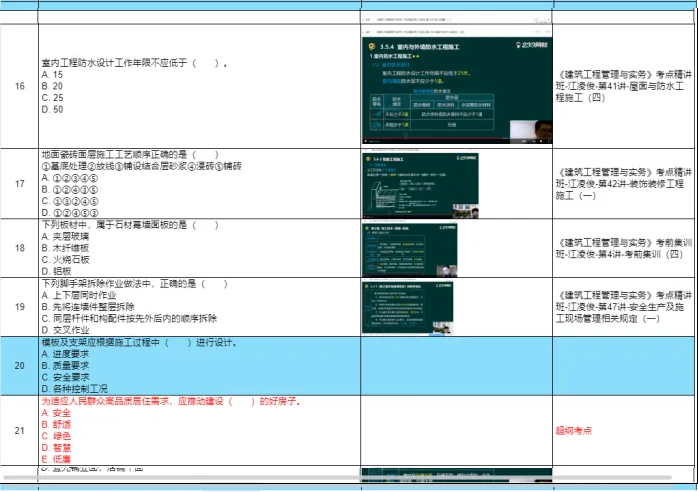The width and height of the screenshot is (698, 492).
Task: Click the 石材幕墙面板 question cell
Action: pyautogui.click(x=199, y=248)
